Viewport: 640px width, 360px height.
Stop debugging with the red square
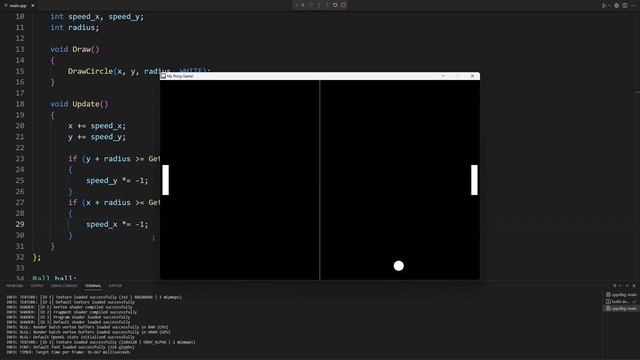343,5
